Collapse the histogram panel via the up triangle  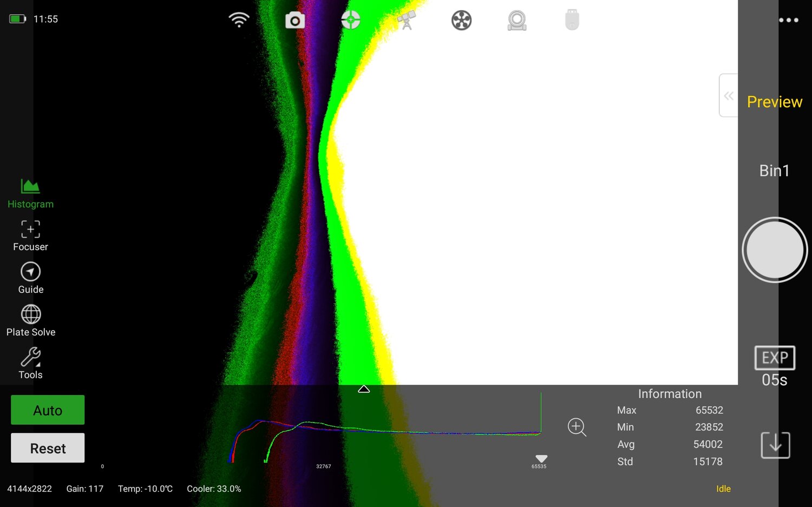click(x=364, y=389)
